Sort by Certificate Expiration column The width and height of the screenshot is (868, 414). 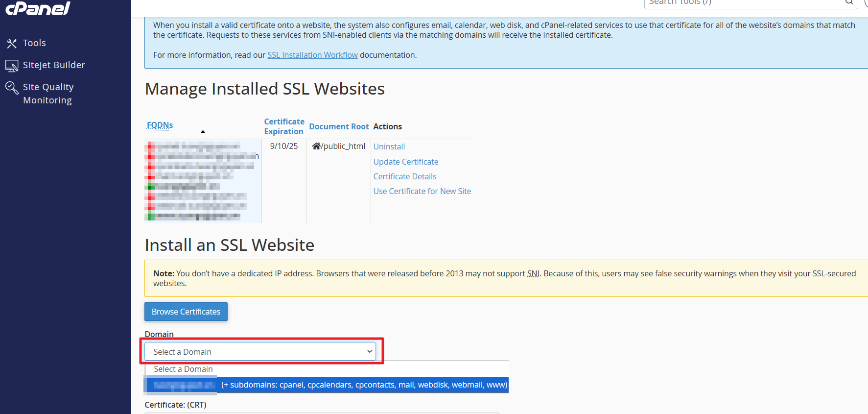pyautogui.click(x=284, y=126)
